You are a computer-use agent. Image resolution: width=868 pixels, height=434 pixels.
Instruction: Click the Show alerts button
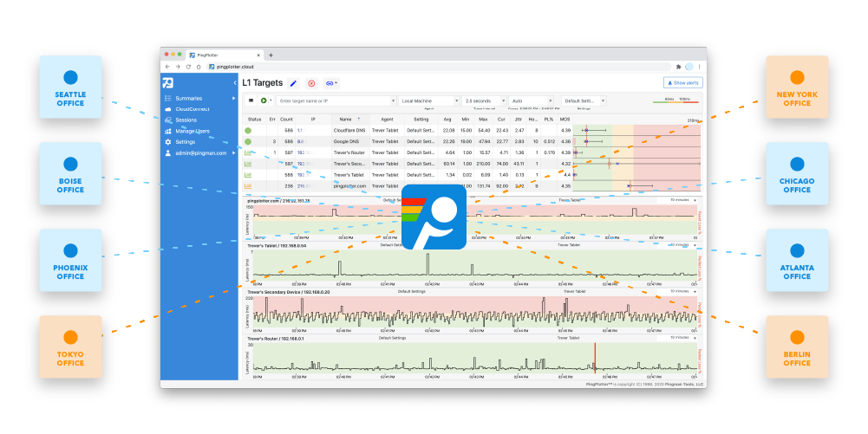681,83
